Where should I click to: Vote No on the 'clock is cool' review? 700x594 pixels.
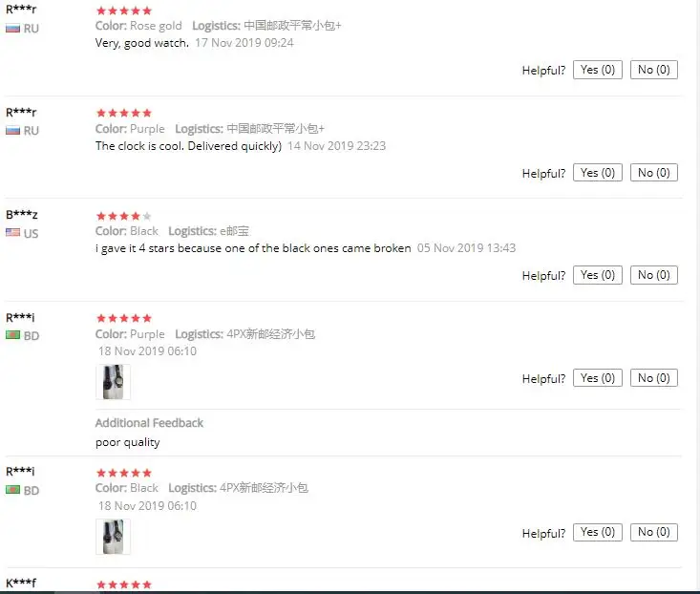653,173
